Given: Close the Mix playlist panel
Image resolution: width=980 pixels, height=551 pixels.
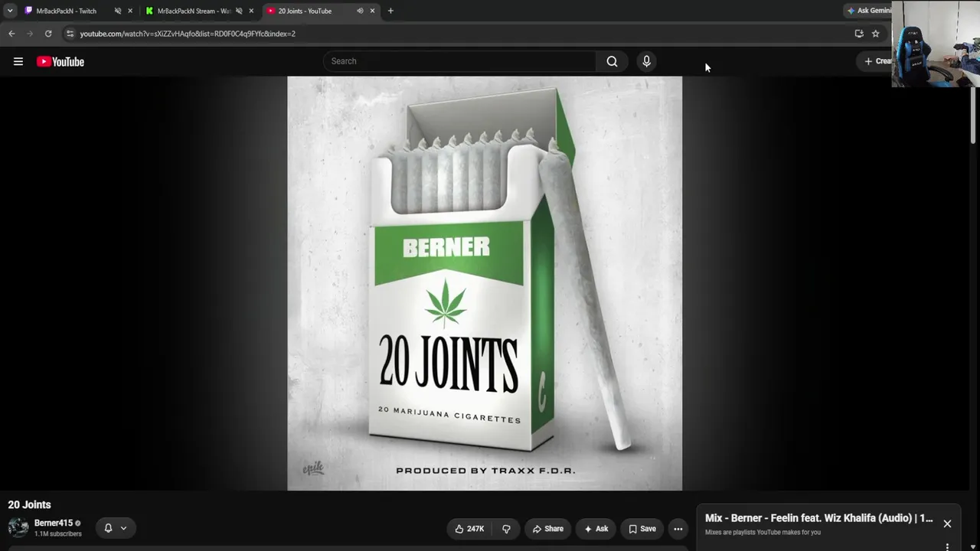Looking at the screenshot, I should point(947,524).
